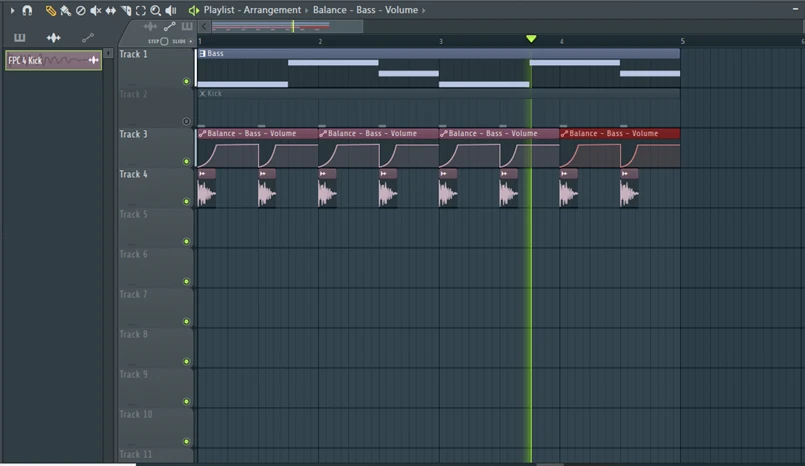Choose the Zoom magnifier tool
The image size is (805, 466).
[x=155, y=10]
